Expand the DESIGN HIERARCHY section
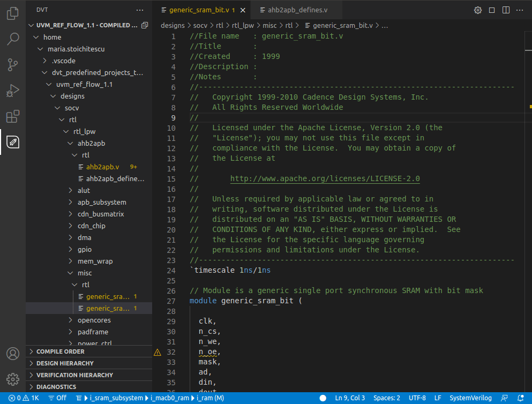Viewport: 532px width, 404px height. tap(64, 363)
